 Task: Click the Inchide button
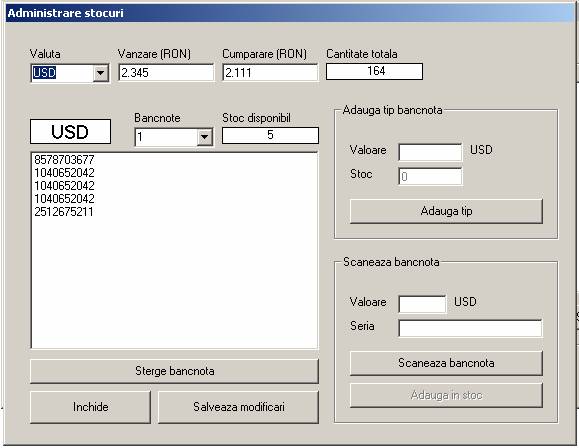90,407
